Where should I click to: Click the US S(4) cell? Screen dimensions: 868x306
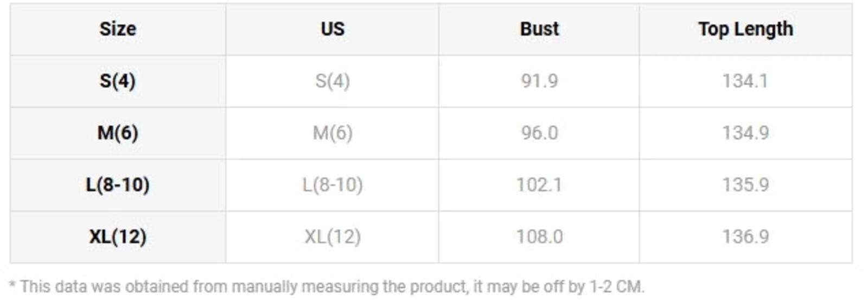pos(333,81)
